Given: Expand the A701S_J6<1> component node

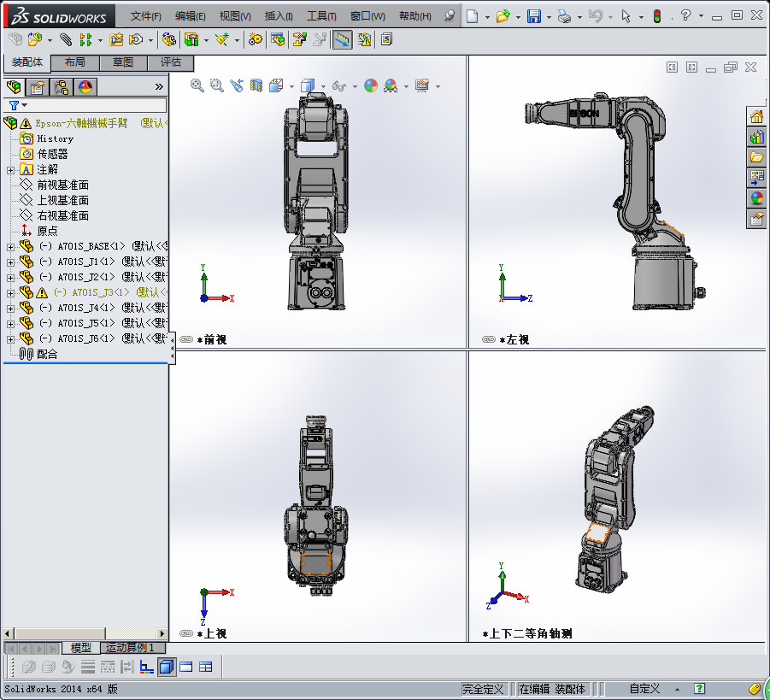Looking at the screenshot, I should click(10, 339).
